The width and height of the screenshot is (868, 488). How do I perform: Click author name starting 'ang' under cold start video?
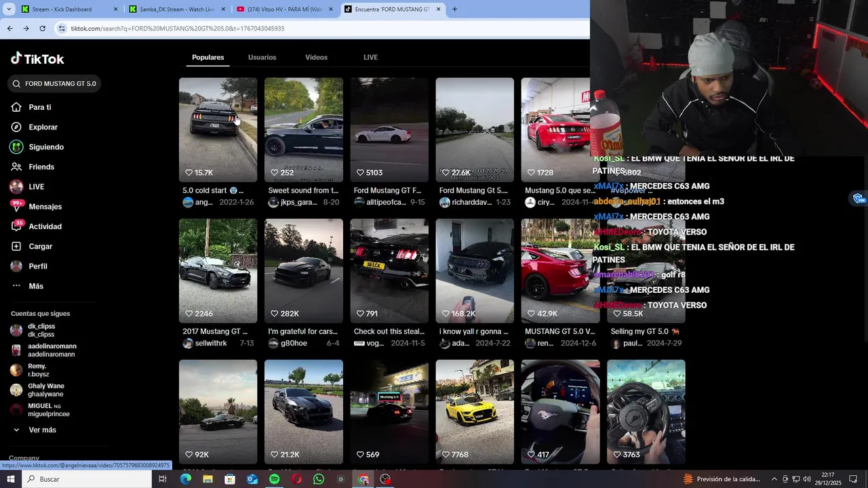[x=203, y=203]
